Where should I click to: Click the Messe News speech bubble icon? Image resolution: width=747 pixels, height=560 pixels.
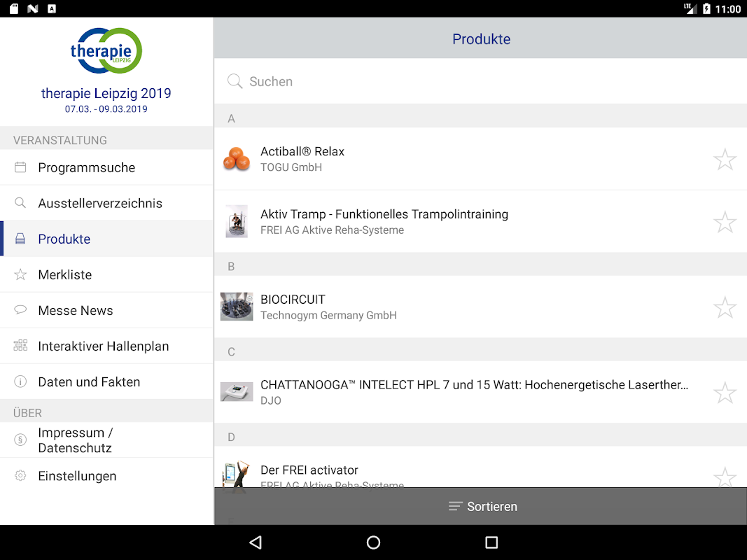tap(20, 310)
